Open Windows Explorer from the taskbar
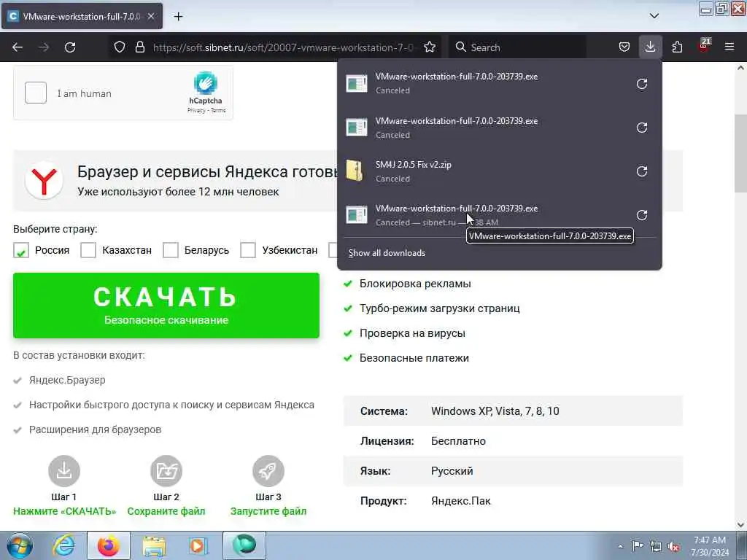The width and height of the screenshot is (747, 560). 154,545
